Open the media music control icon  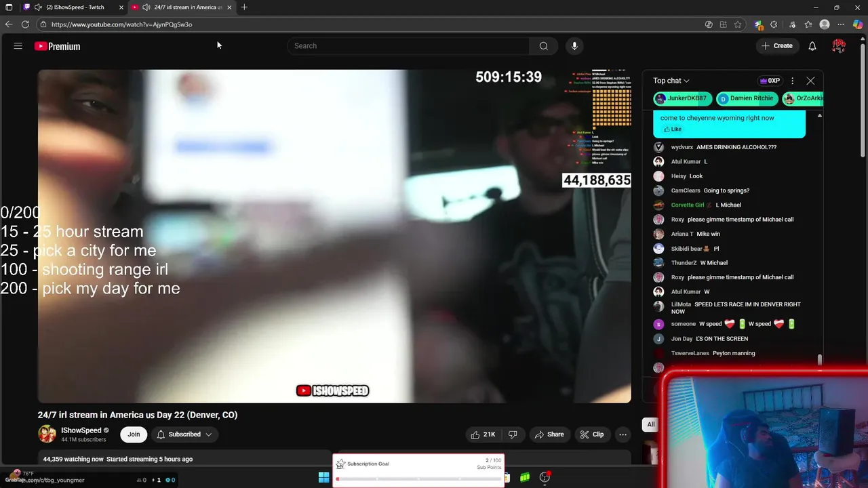click(792, 24)
